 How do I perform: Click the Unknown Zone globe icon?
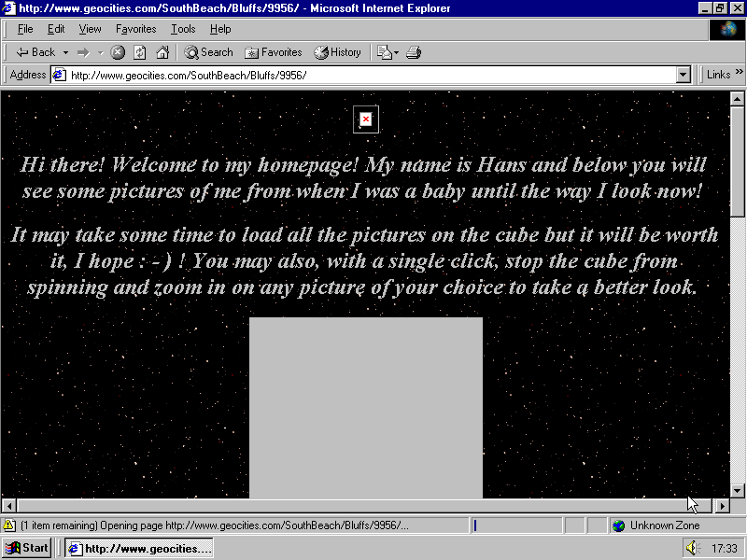(x=618, y=525)
